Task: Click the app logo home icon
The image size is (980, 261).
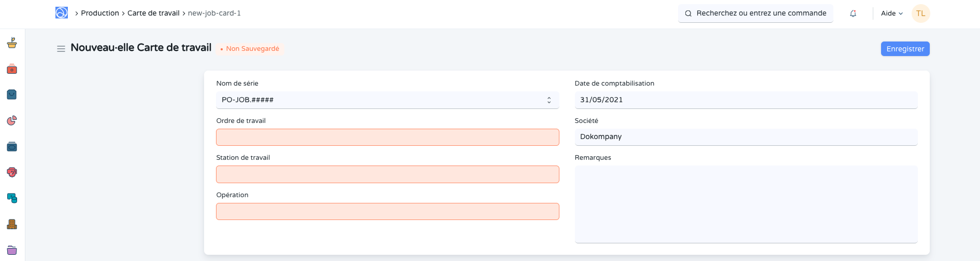Action: click(62, 13)
